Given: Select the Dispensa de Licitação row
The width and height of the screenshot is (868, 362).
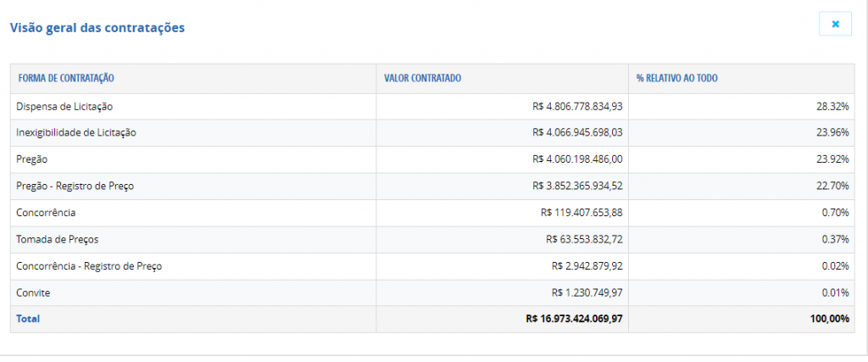Looking at the screenshot, I should (x=64, y=106).
